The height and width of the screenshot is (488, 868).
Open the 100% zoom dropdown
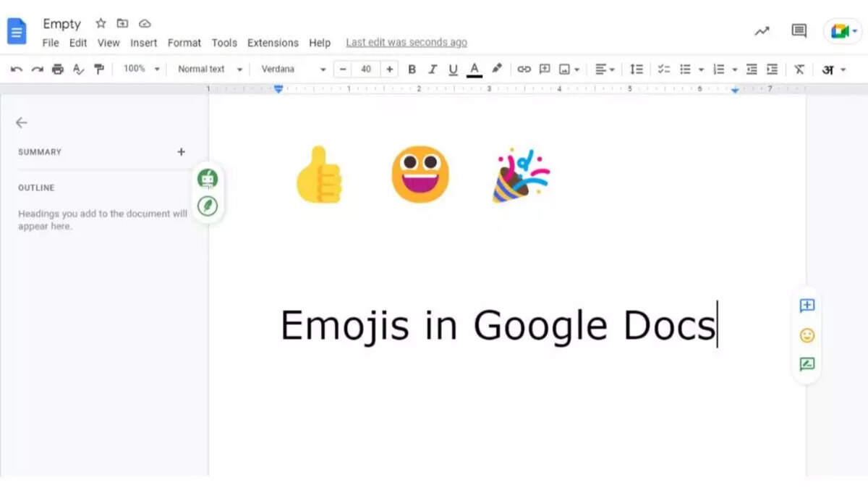click(x=141, y=69)
